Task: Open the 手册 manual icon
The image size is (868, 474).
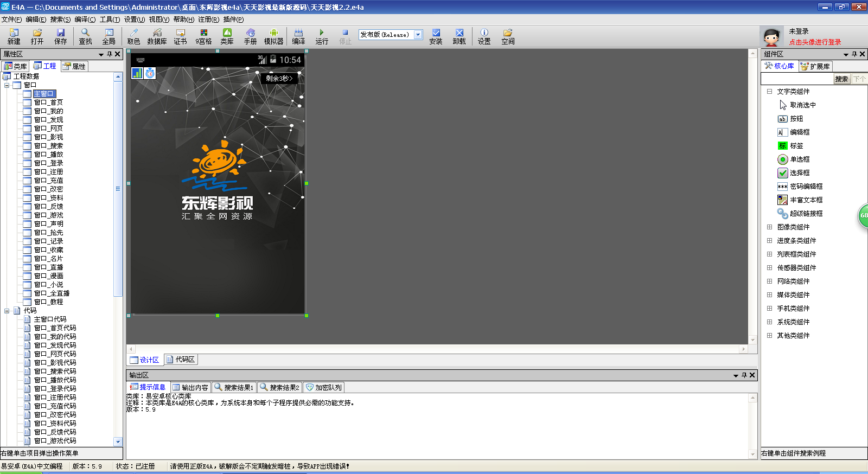Action: (x=250, y=36)
